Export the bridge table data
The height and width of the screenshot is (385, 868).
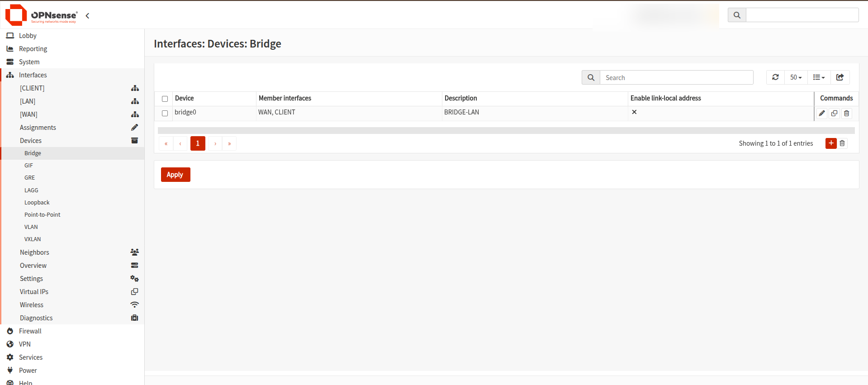coord(840,77)
